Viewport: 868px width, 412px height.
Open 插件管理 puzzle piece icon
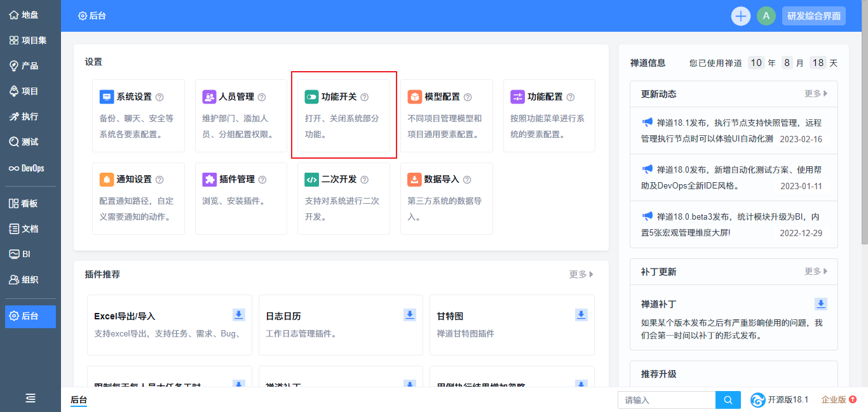coord(209,180)
